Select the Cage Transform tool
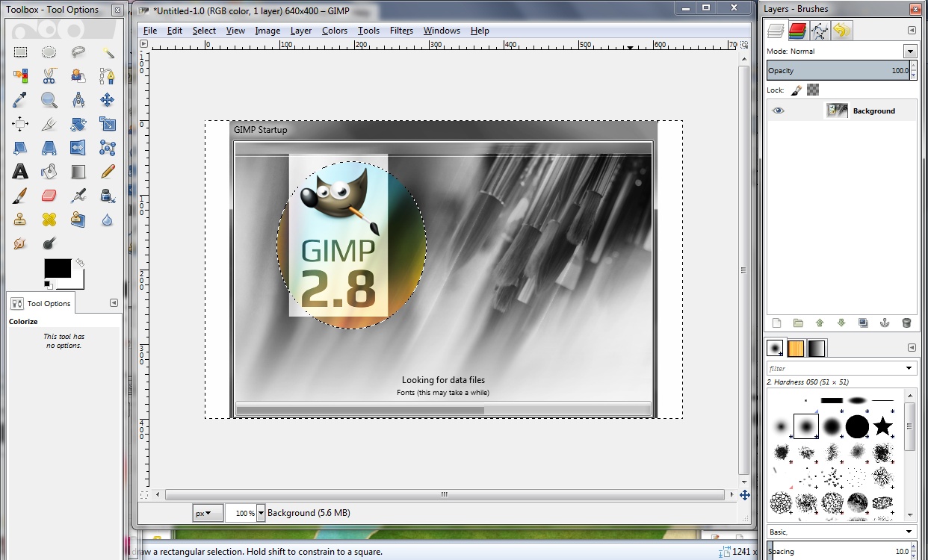This screenshot has height=560, width=928. (108, 148)
